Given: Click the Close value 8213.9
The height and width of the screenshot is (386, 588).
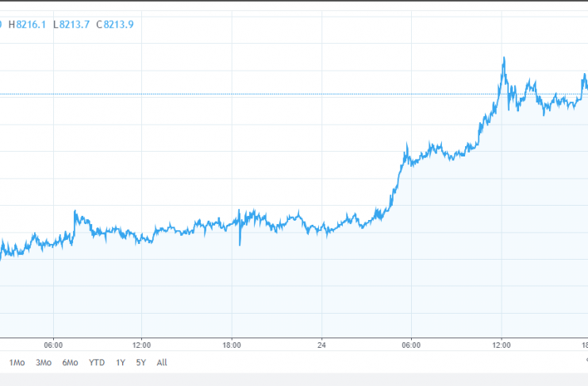Looking at the screenshot, I should click(114, 24).
